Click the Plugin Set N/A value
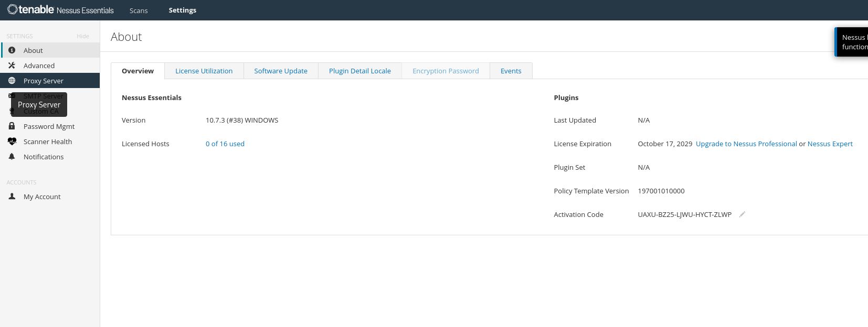The image size is (868, 327). pos(644,167)
